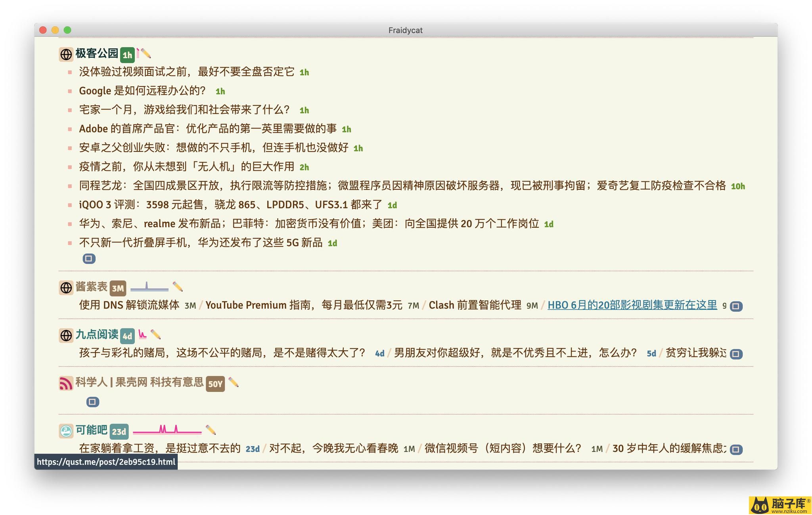Viewport: 812px width, 515px height.
Task: Open the 极客公园 feed title
Action: point(97,53)
